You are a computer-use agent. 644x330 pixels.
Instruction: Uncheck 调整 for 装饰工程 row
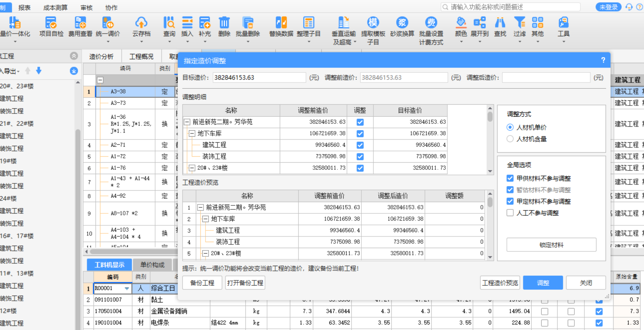coord(360,157)
